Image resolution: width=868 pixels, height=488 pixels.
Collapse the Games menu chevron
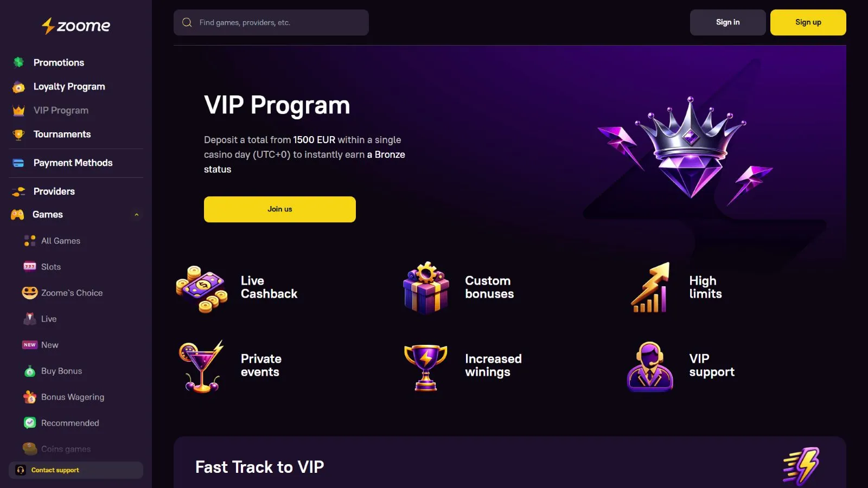[137, 215]
